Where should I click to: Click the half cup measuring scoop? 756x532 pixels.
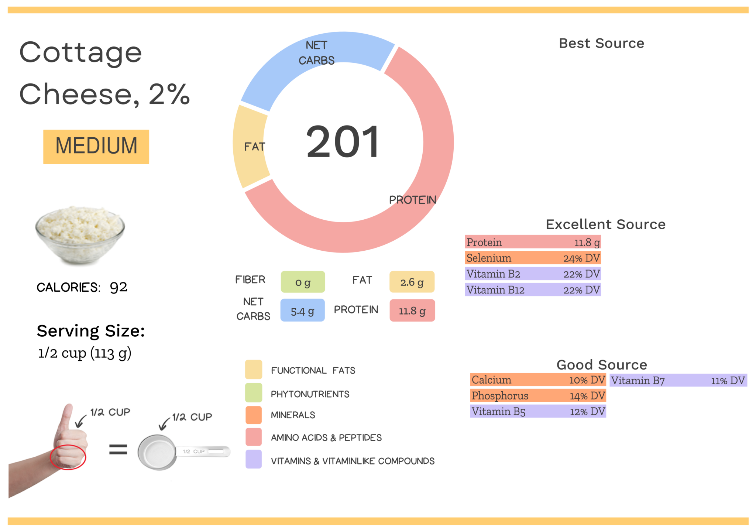(184, 452)
